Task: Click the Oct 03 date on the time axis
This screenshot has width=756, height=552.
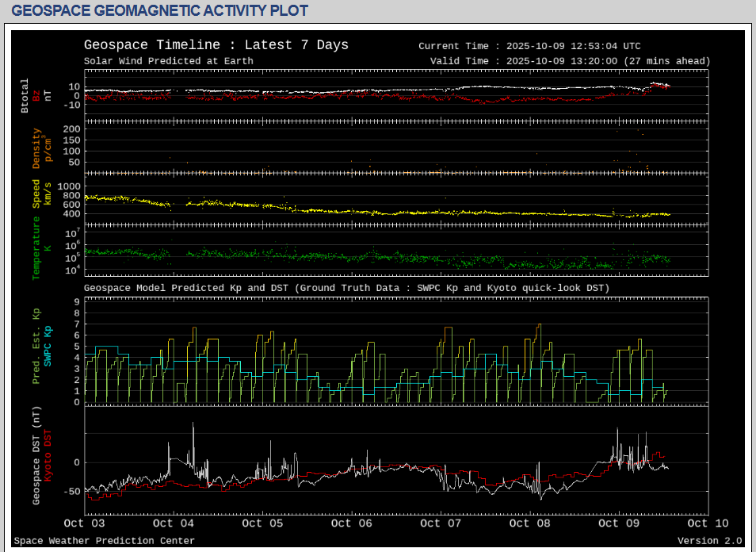Action: [84, 523]
